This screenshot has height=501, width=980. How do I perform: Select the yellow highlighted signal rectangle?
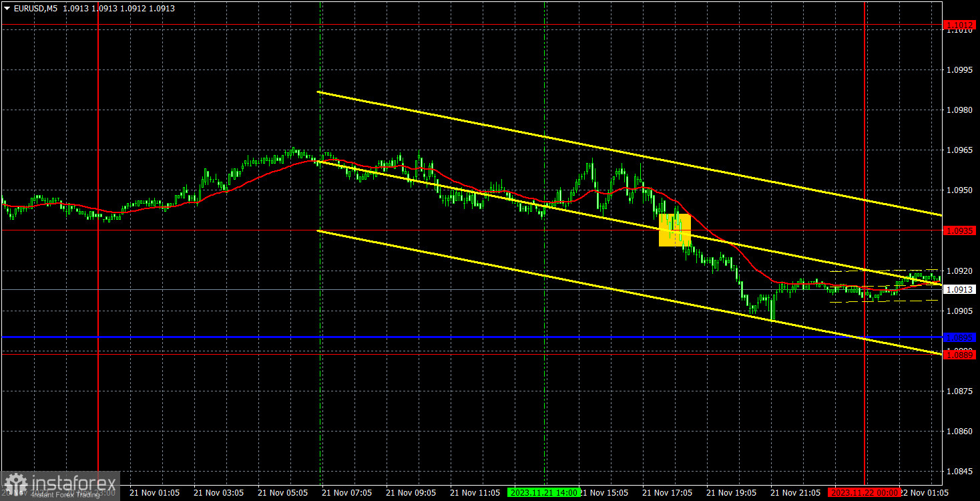click(674, 230)
